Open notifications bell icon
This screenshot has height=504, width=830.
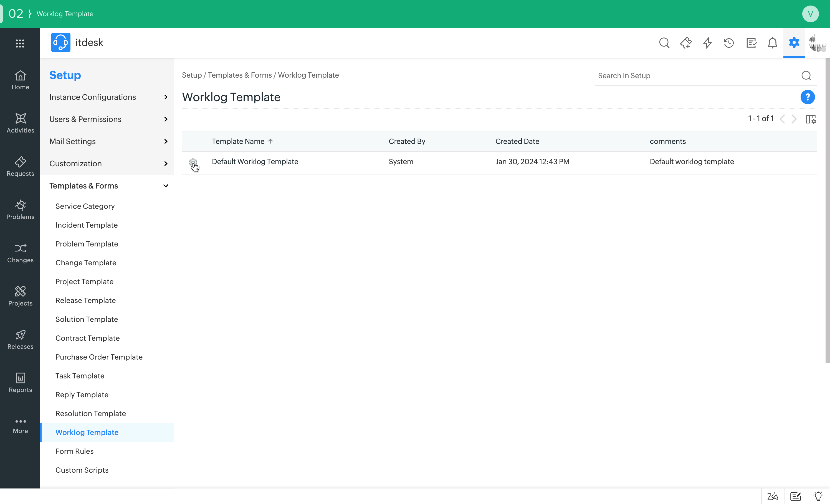click(772, 43)
